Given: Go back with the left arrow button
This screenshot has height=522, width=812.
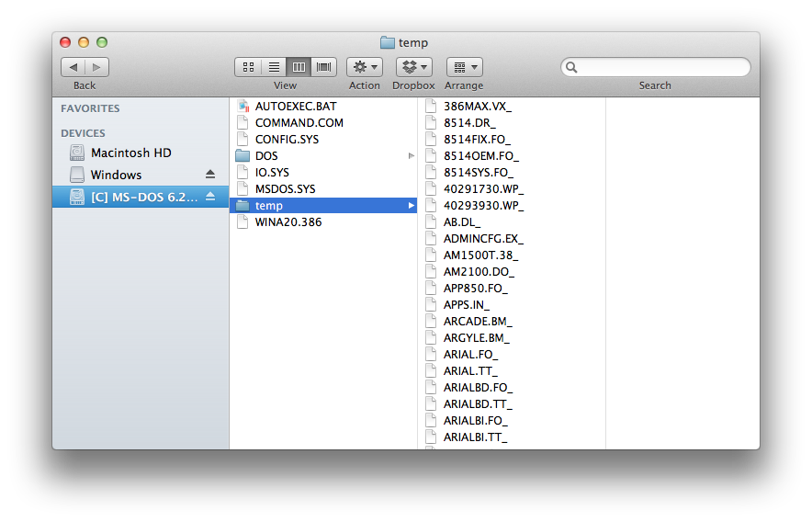Looking at the screenshot, I should tap(73, 67).
